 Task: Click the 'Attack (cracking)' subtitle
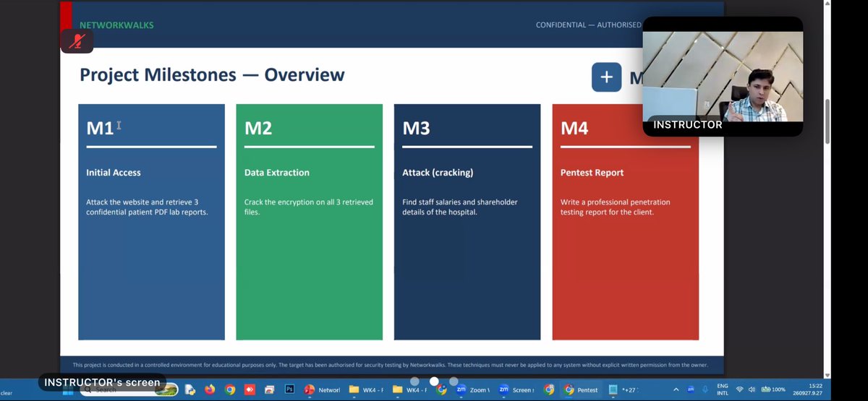(x=438, y=173)
